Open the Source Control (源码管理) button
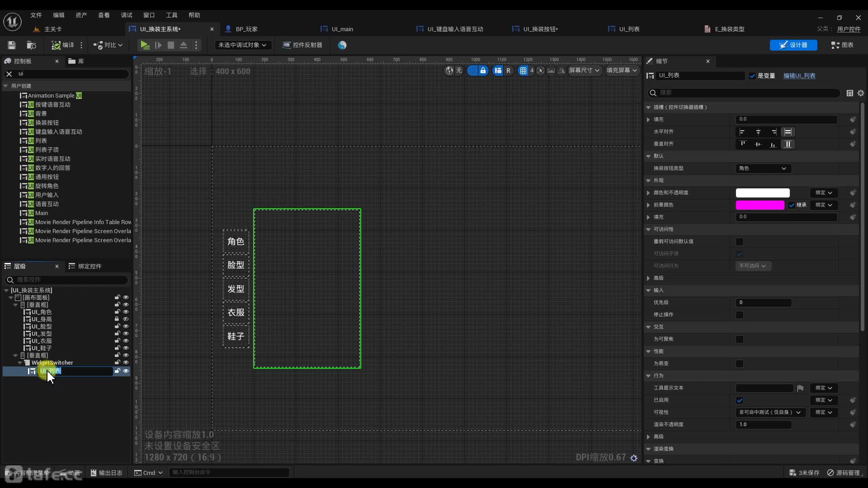The width and height of the screenshot is (868, 488). [844, 473]
